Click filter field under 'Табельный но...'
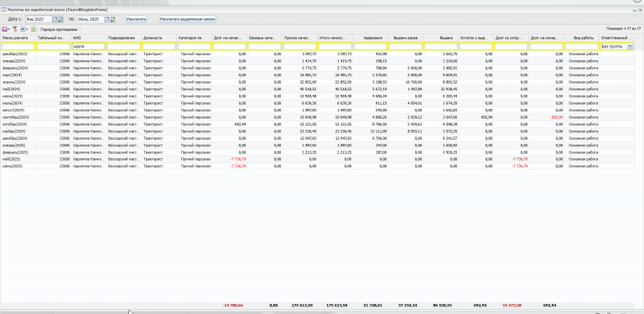 click(x=53, y=47)
